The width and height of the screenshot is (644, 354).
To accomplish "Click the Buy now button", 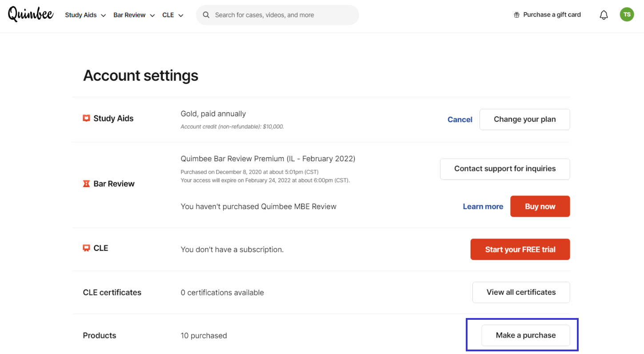I will (x=540, y=207).
